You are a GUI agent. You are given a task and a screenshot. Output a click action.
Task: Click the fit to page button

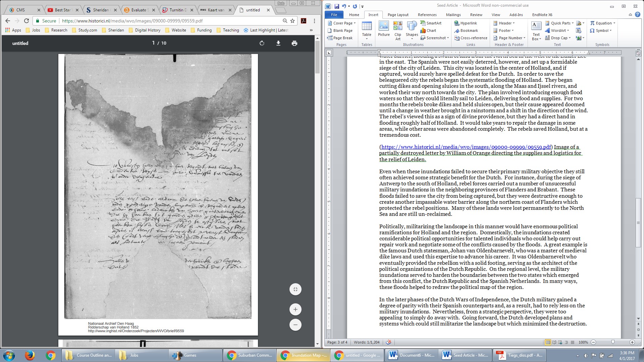tap(295, 289)
